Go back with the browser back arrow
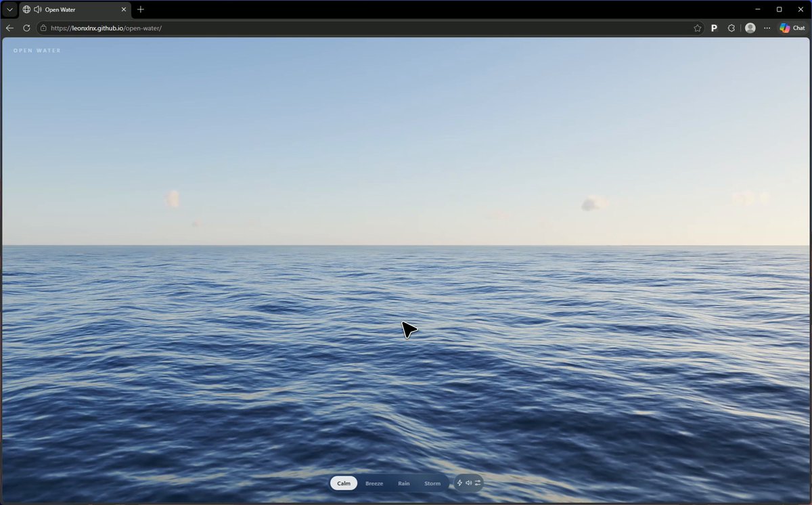Viewport: 812px width, 505px height. click(x=9, y=28)
